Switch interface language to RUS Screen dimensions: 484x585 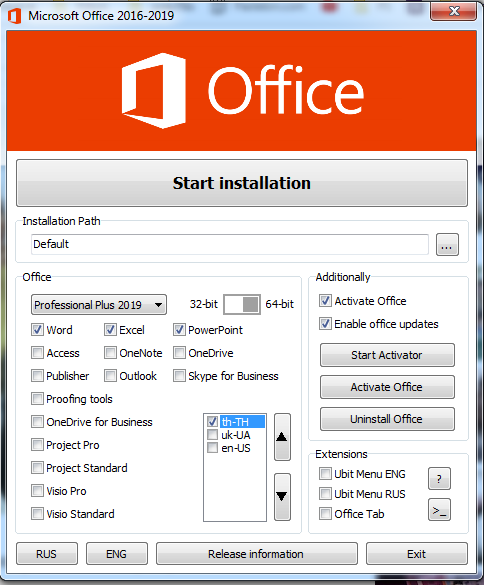[x=47, y=554]
